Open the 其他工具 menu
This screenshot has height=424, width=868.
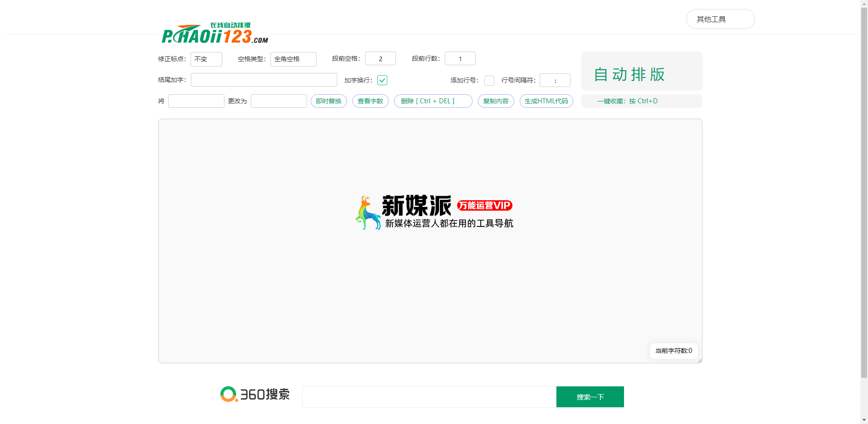tap(720, 19)
